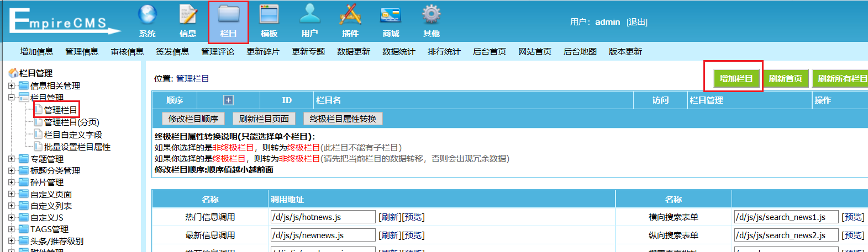The height and width of the screenshot is (252, 868).
Task: Open the 插件 tools icon
Action: (x=350, y=15)
